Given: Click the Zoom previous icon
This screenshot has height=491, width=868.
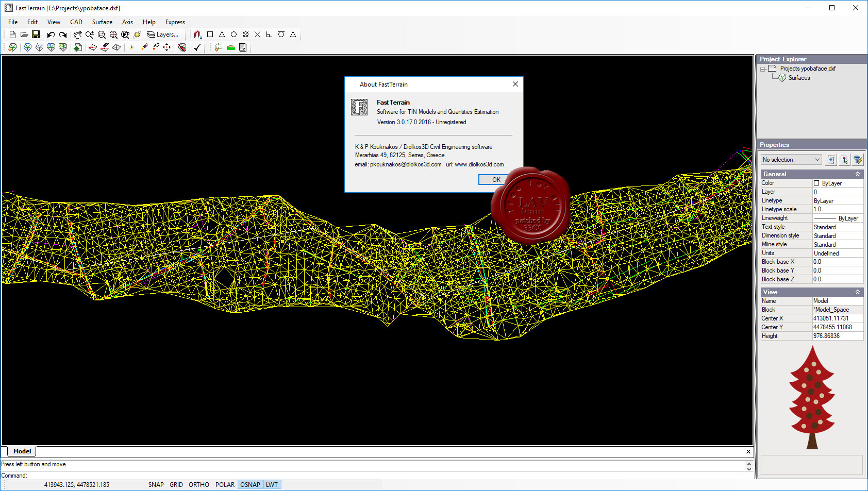Looking at the screenshot, I should pyautogui.click(x=125, y=35).
